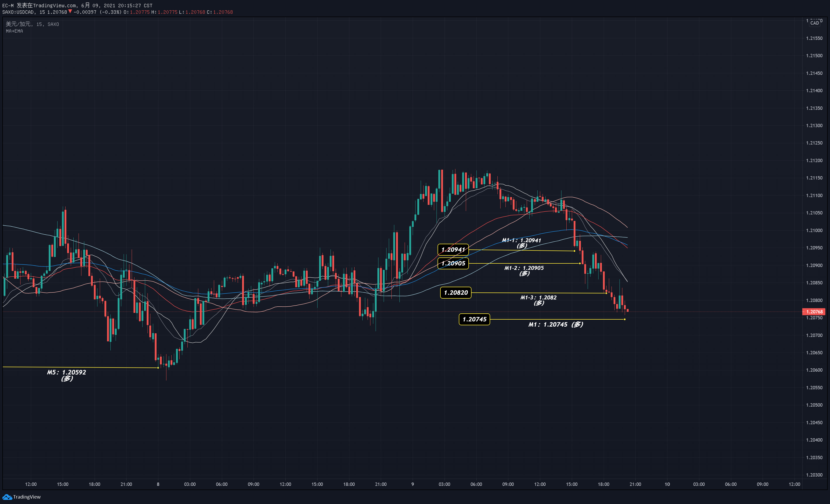This screenshot has height=504, width=830.
Task: Click the red 1.20768 current price tag
Action: pos(814,312)
